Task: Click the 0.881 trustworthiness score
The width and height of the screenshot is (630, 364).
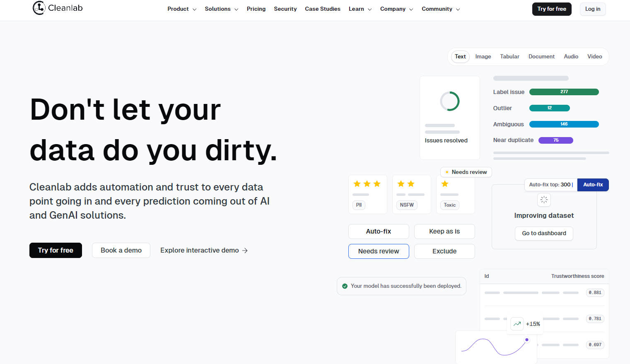Action: pos(595,293)
